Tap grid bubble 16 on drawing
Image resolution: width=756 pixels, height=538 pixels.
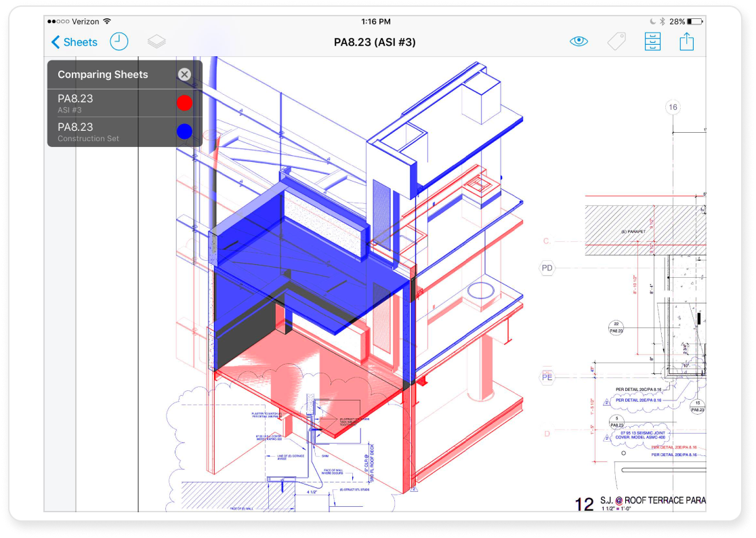pyautogui.click(x=673, y=107)
